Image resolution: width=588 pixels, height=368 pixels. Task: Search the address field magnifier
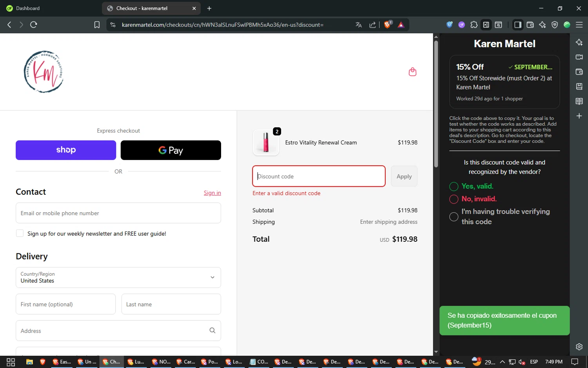click(212, 330)
